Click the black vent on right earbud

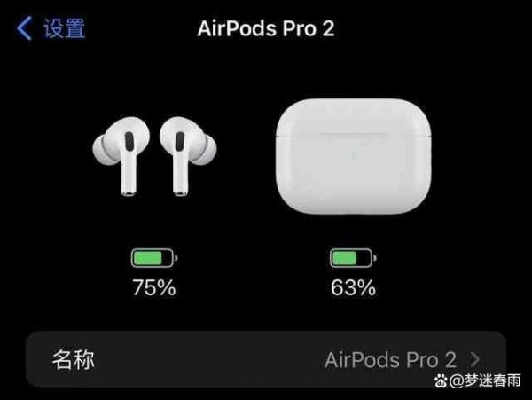179,141
